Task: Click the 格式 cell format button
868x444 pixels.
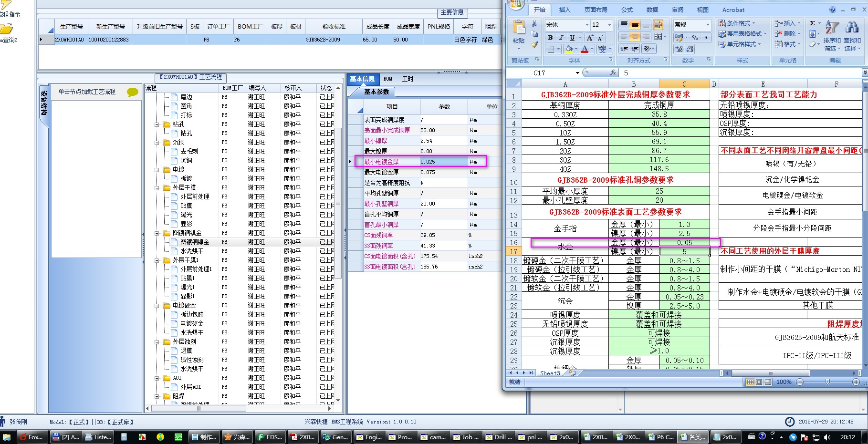Action: (x=786, y=44)
